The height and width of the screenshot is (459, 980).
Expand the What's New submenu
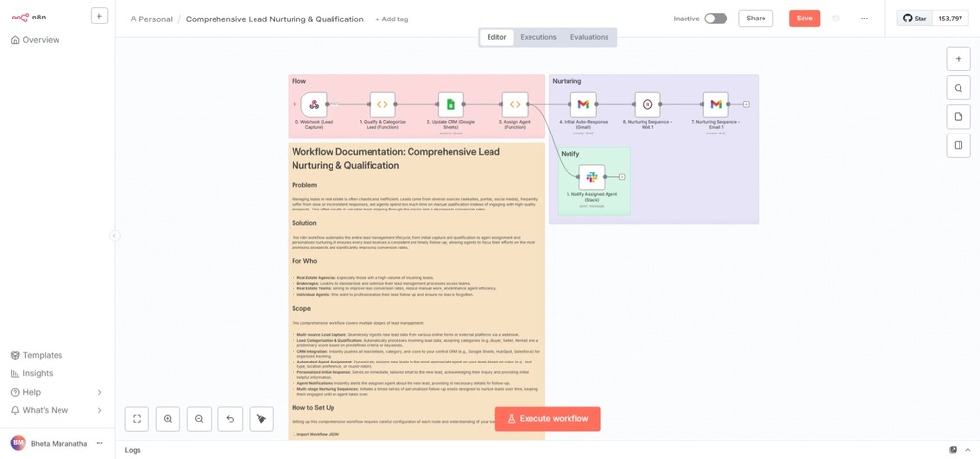pos(99,410)
